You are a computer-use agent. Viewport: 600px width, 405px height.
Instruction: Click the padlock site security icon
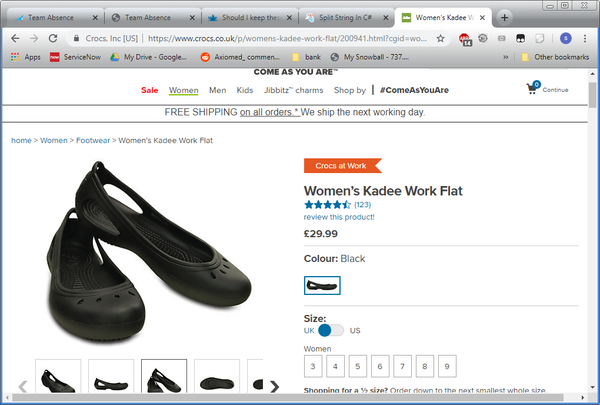(76, 38)
